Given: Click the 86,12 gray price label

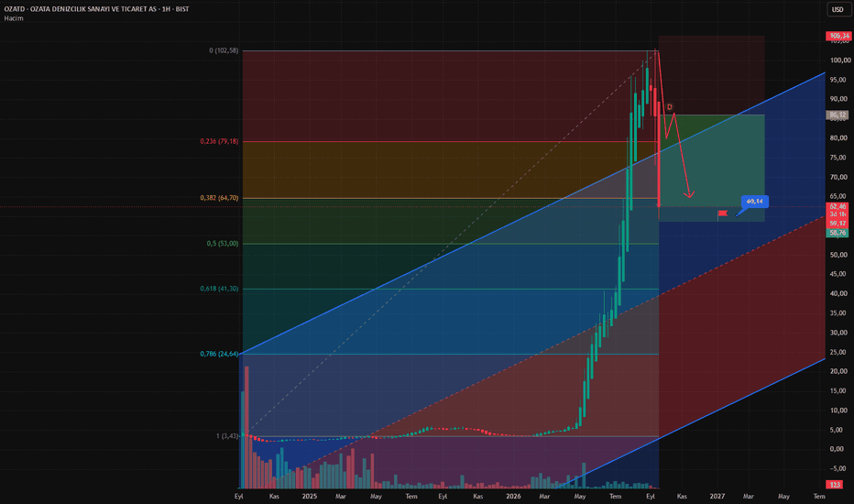Looking at the screenshot, I should pos(838,115).
